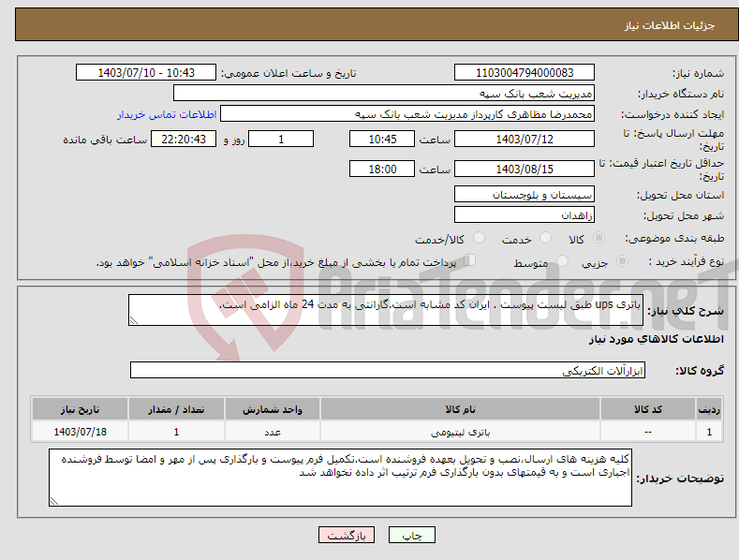Click the تعداد / مقدار column header
739x560 pixels.
[x=176, y=409]
